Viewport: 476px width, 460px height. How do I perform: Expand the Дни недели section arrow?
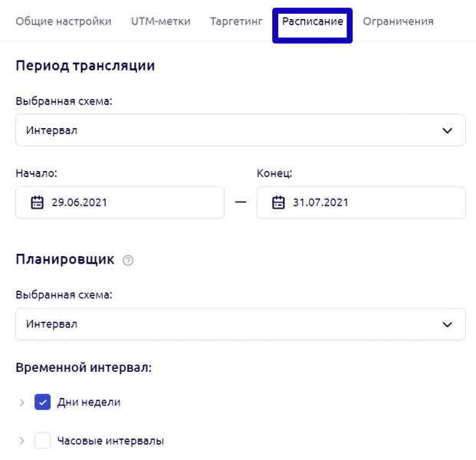coord(21,402)
